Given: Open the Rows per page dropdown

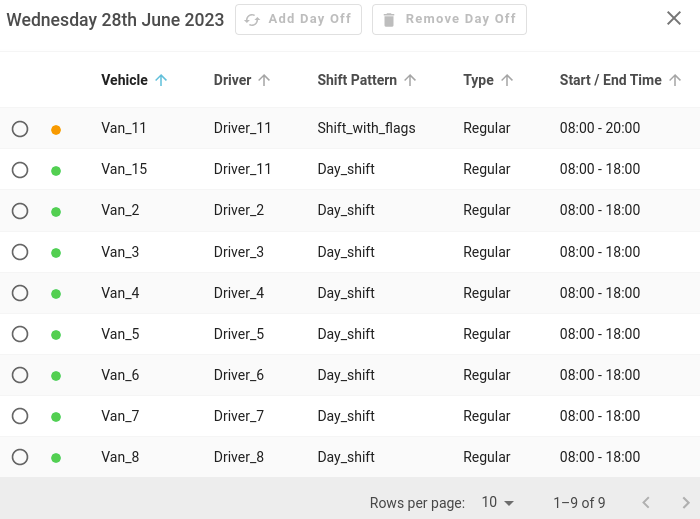Looking at the screenshot, I should click(497, 502).
